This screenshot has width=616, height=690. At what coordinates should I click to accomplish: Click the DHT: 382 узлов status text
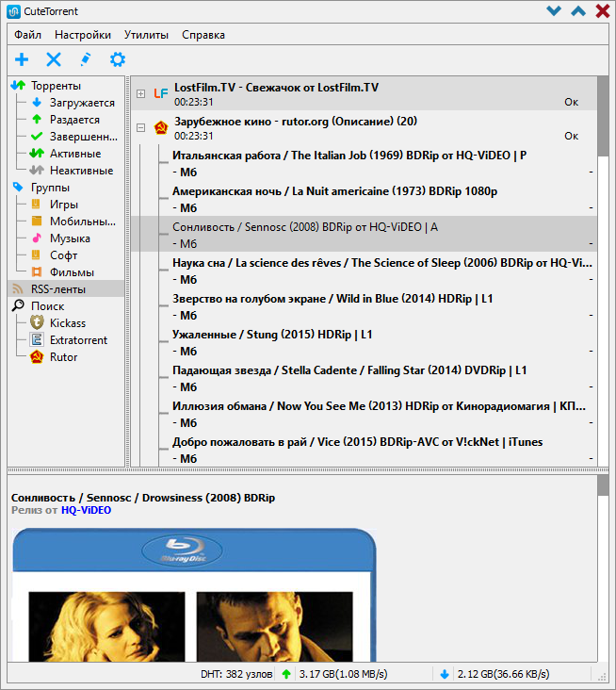236,674
